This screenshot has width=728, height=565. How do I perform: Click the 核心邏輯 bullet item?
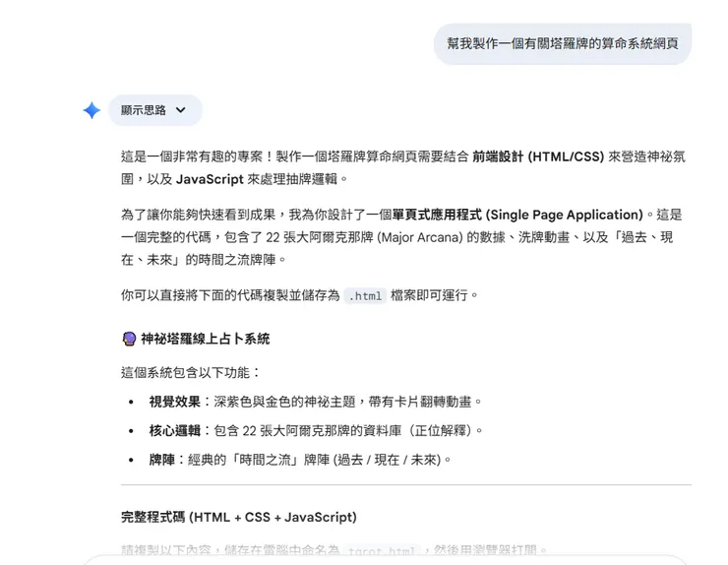316,430
